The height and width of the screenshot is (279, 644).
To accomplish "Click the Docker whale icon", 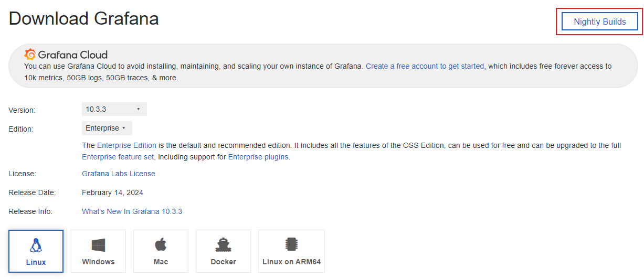I will 223,245.
